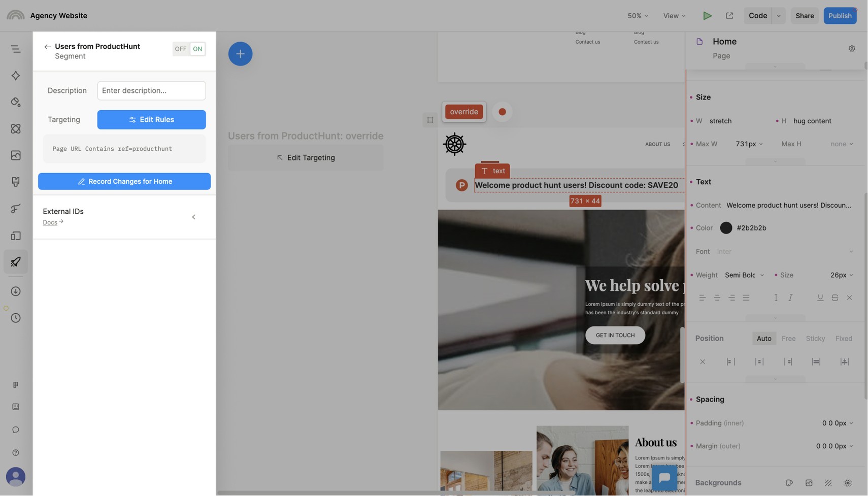
Task: Open the text color swatch #2b2b2b
Action: click(x=726, y=228)
